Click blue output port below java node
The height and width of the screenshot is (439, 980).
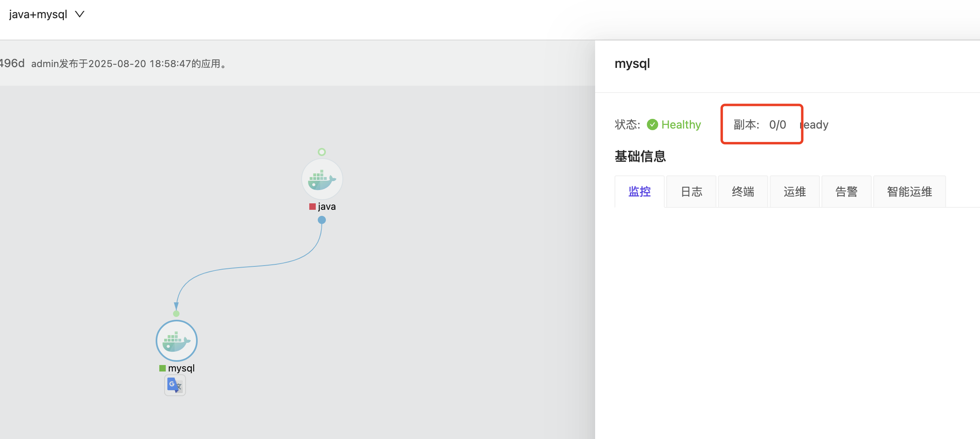coord(322,220)
